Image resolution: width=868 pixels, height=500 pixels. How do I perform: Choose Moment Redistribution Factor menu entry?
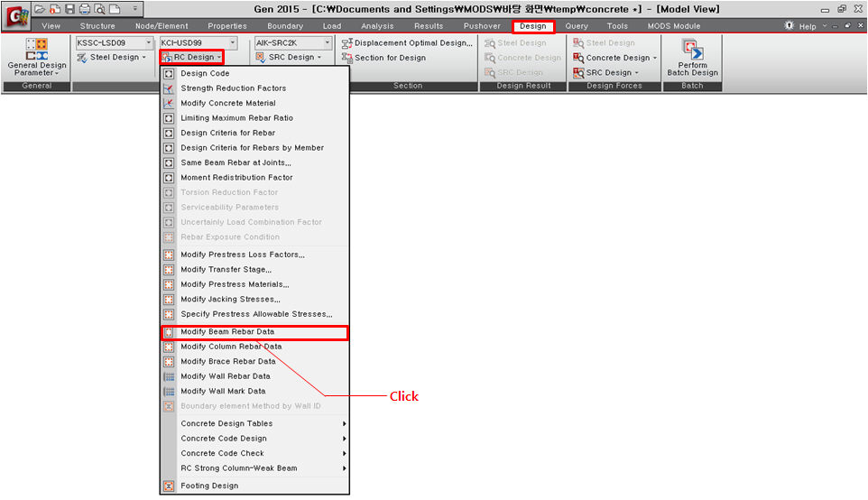click(x=254, y=178)
